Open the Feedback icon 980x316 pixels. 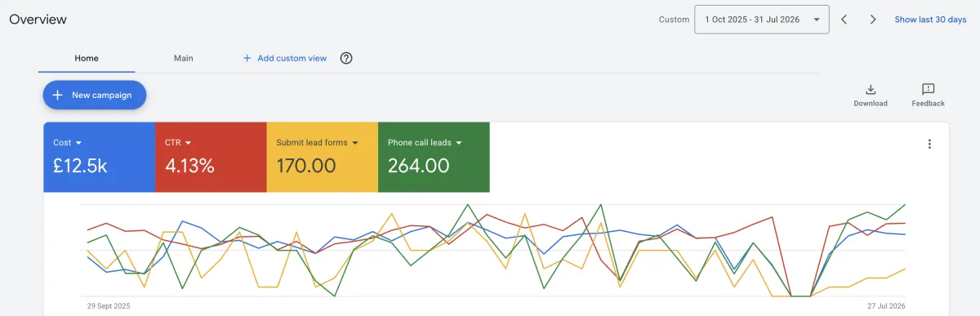coord(928,89)
